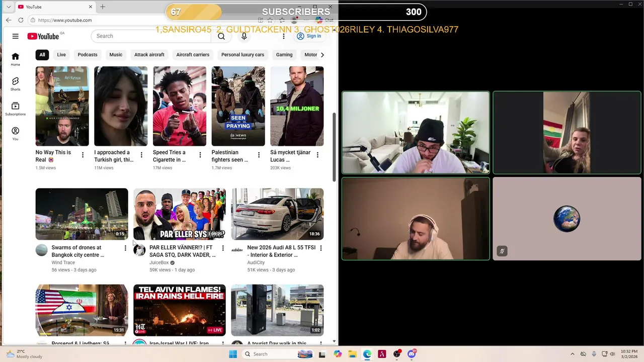Select the globe avatar participant tile
Screen dimensions: 644x362
[567, 219]
